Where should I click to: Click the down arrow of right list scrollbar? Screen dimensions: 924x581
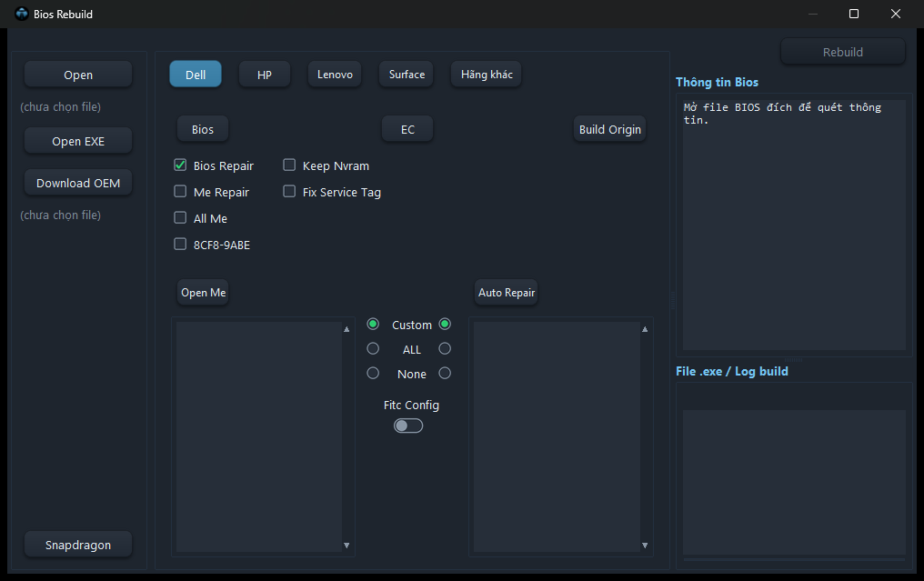pos(645,546)
